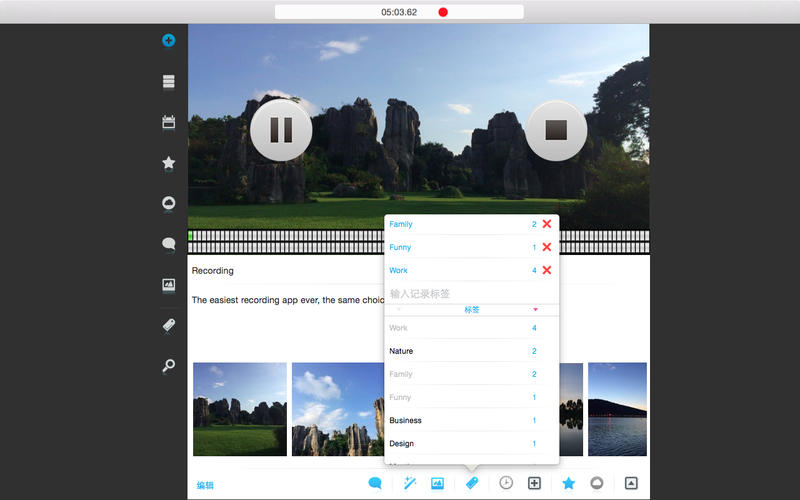This screenshot has width=800, height=500.
Task: Click the blue comment bubble in bottom toolbar
Action: tap(375, 483)
